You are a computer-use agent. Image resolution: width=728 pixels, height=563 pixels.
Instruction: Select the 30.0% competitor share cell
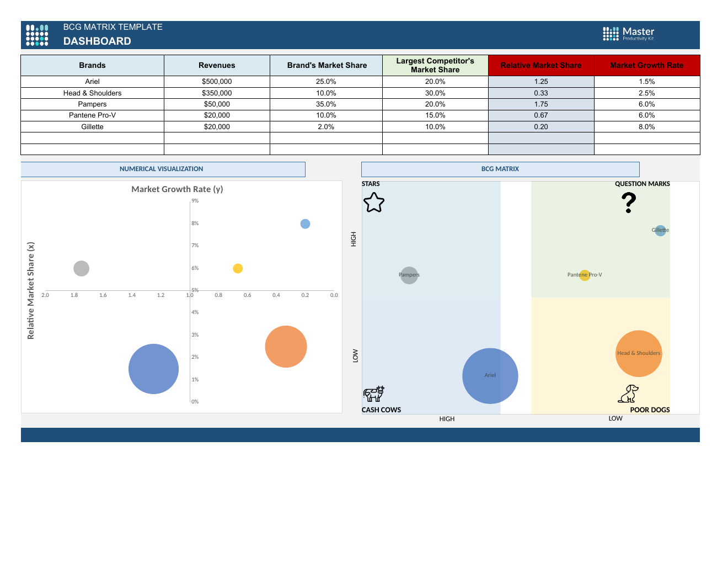pos(435,93)
